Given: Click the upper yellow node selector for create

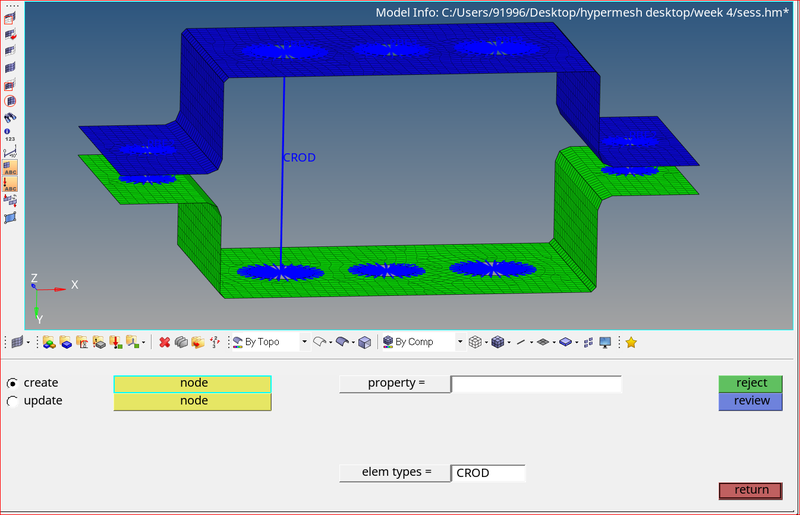Looking at the screenshot, I should pyautogui.click(x=192, y=384).
